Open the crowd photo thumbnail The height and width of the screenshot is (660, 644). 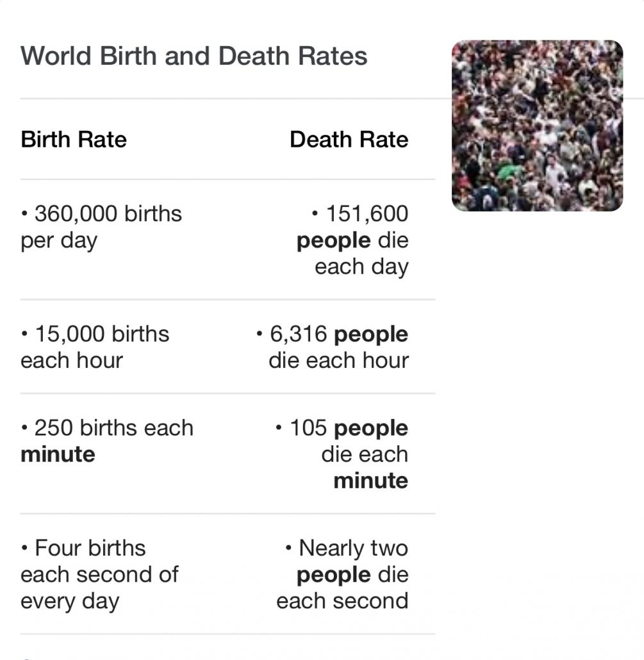point(537,126)
